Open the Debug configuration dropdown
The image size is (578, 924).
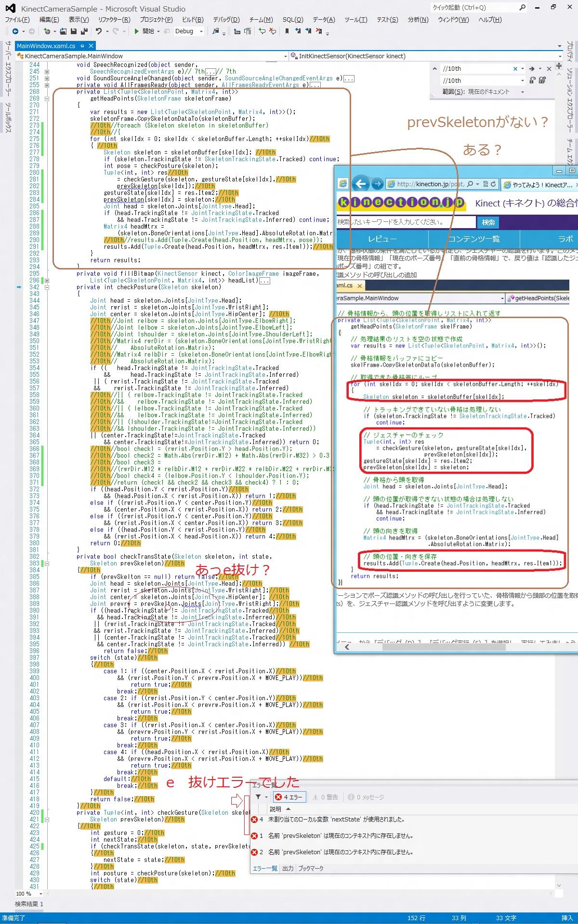201,31
